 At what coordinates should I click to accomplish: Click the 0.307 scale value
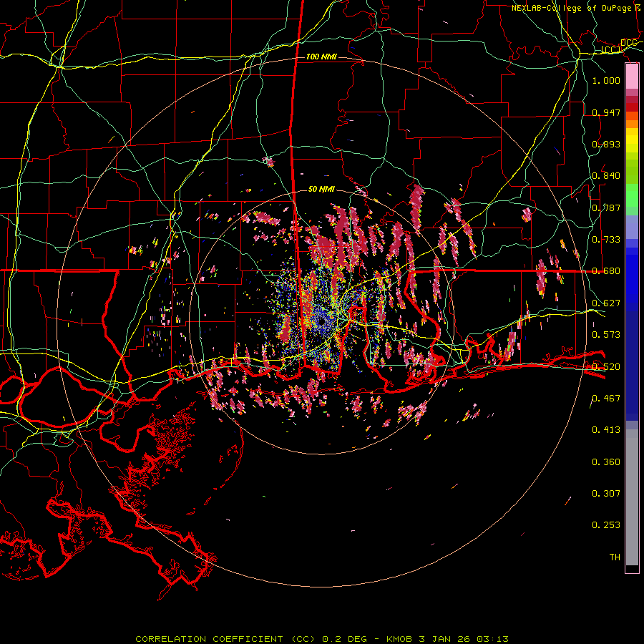click(x=606, y=494)
